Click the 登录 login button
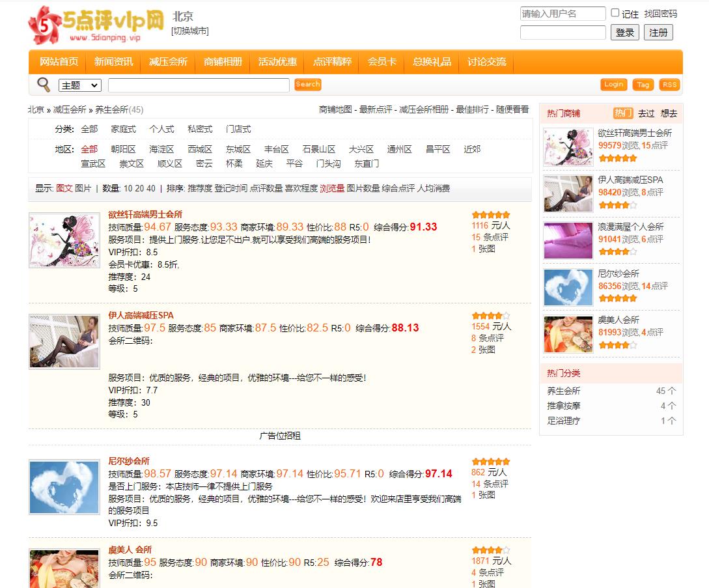Viewport: 709px width, 588px height. [x=625, y=33]
